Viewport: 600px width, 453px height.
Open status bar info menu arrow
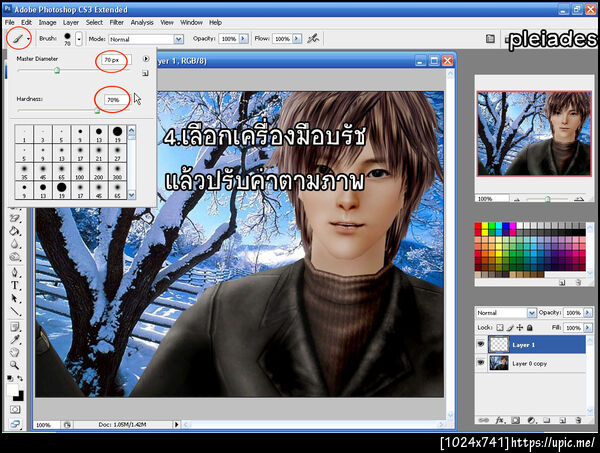176,424
